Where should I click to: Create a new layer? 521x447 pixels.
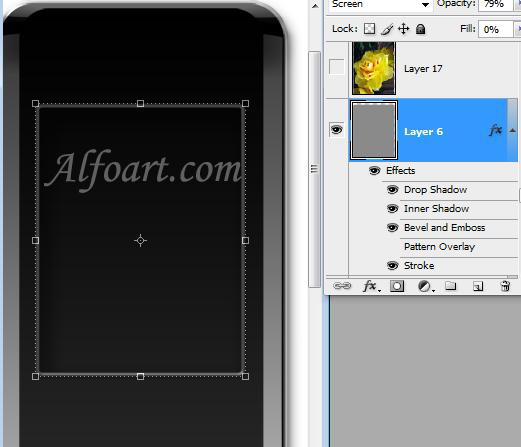(x=478, y=286)
